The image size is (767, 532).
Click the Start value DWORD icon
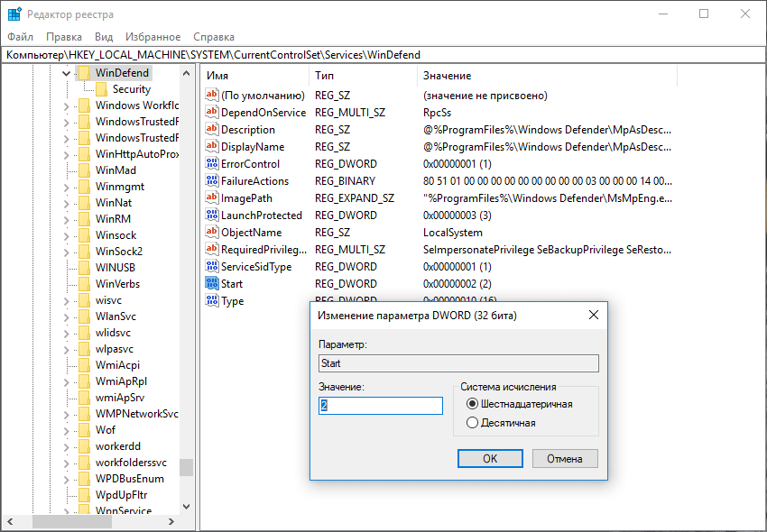212,283
